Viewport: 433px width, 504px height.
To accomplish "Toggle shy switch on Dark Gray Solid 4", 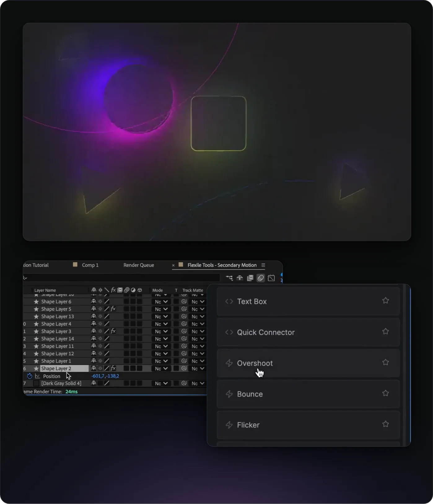I will [x=94, y=383].
